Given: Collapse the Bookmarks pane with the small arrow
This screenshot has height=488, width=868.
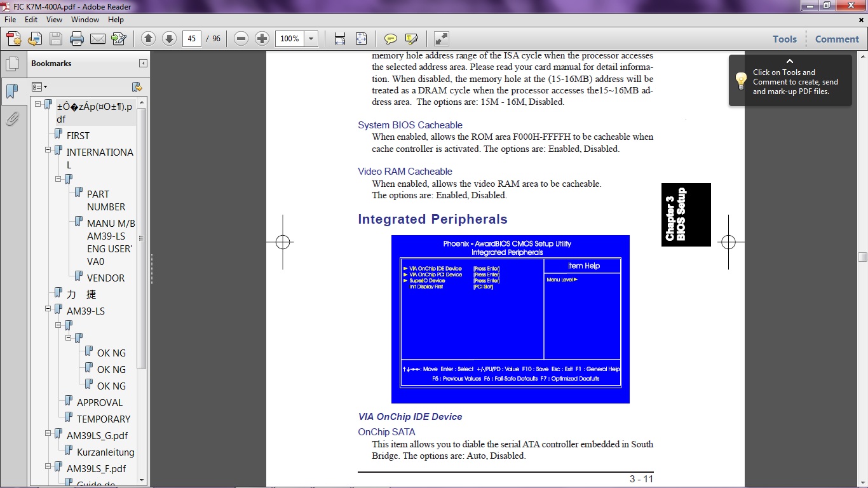Looking at the screenshot, I should click(143, 64).
